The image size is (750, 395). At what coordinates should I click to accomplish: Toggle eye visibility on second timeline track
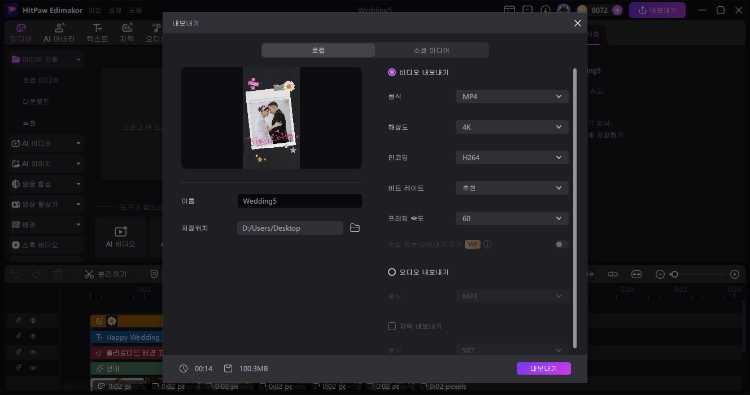click(x=33, y=336)
